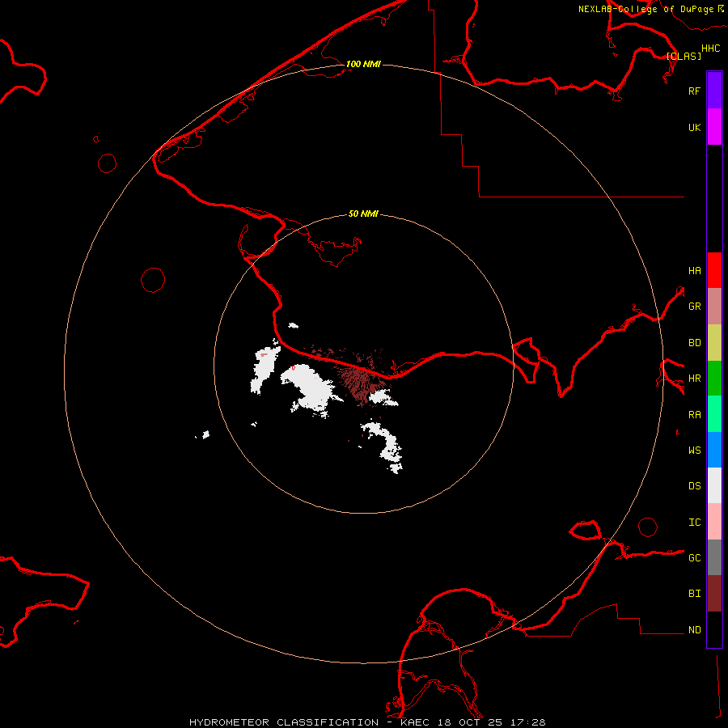
Task: Click the white DS legend swatch
Action: (x=714, y=485)
